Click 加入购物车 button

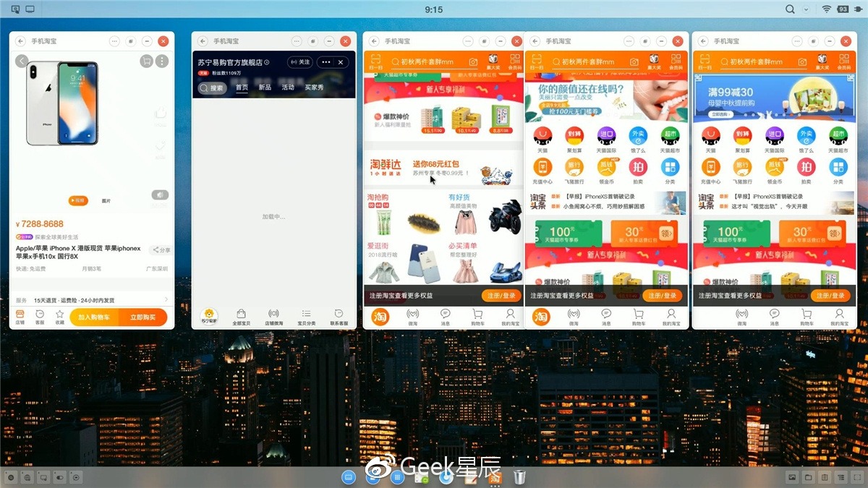coord(95,317)
